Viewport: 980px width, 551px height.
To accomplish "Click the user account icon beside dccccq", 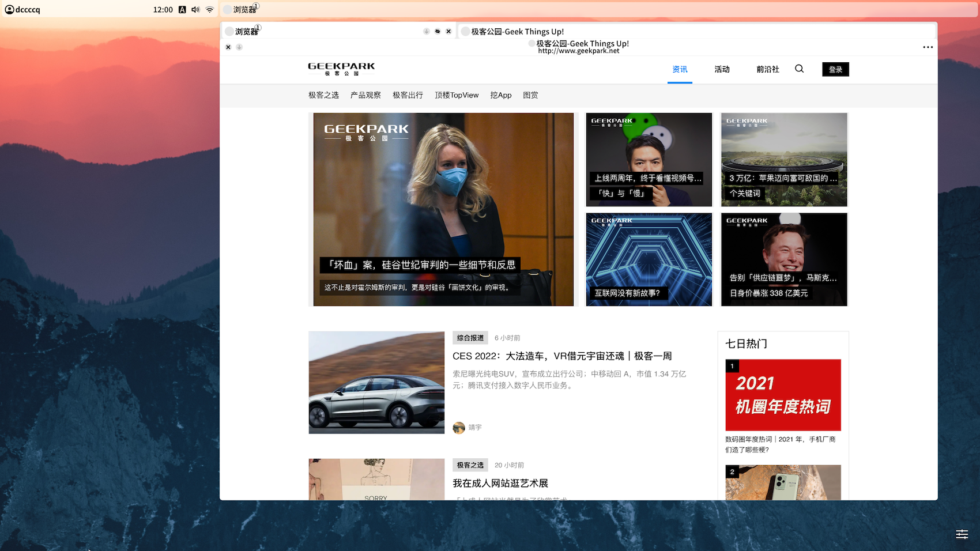I will [9, 9].
